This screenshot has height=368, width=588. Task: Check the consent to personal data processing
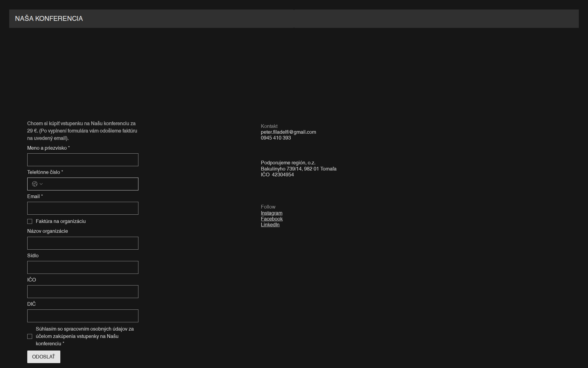30,336
